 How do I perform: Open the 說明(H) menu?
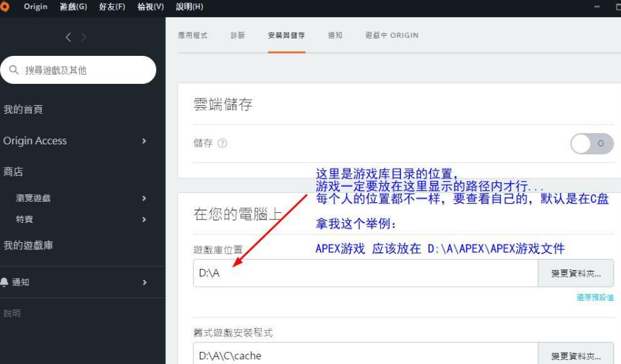click(x=189, y=7)
